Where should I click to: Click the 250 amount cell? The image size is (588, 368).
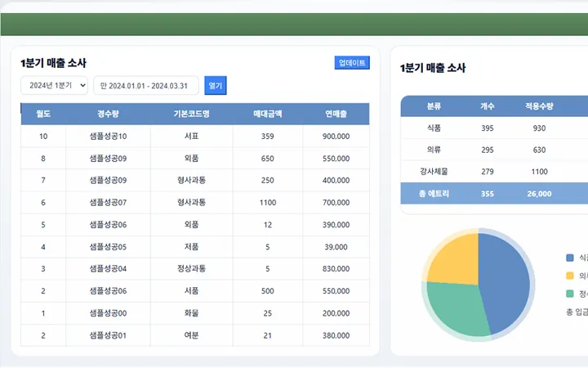[267, 181]
